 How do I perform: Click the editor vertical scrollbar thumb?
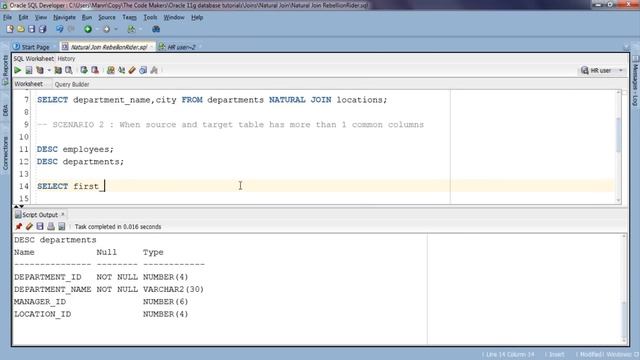click(618, 134)
